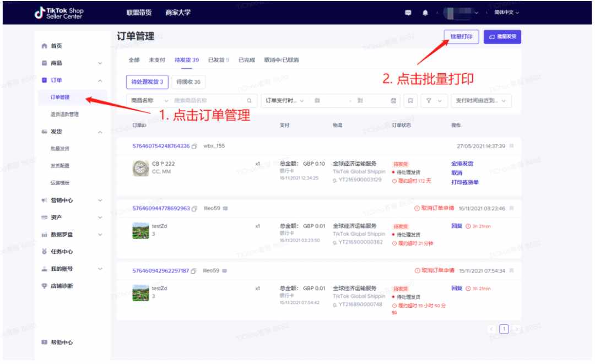Open 退货退款管理 in the sidebar
The image size is (595, 364).
[64, 115]
